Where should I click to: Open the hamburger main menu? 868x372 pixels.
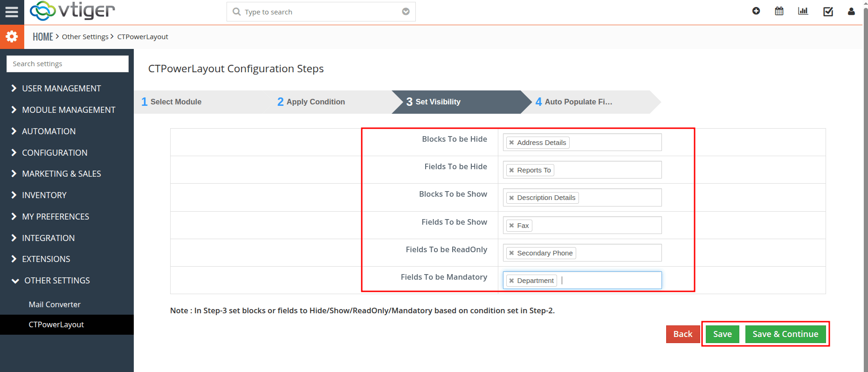[12, 12]
